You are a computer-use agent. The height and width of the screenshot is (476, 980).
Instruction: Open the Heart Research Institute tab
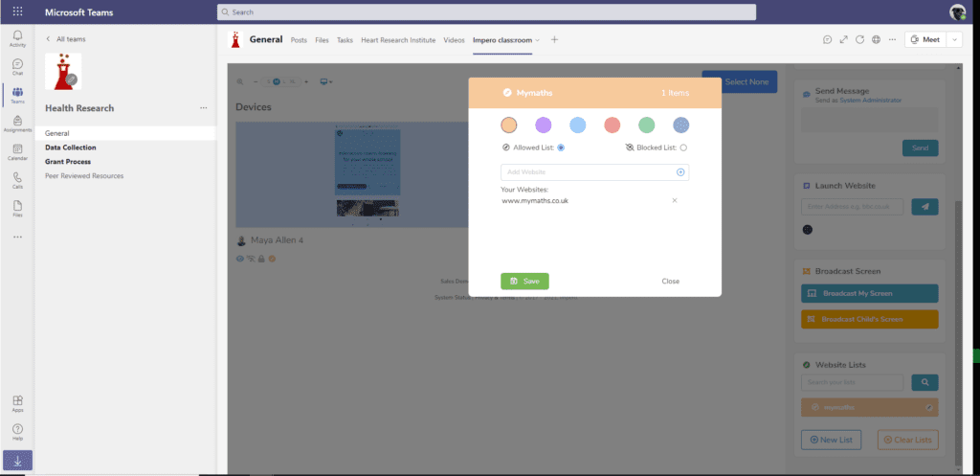coord(398,40)
